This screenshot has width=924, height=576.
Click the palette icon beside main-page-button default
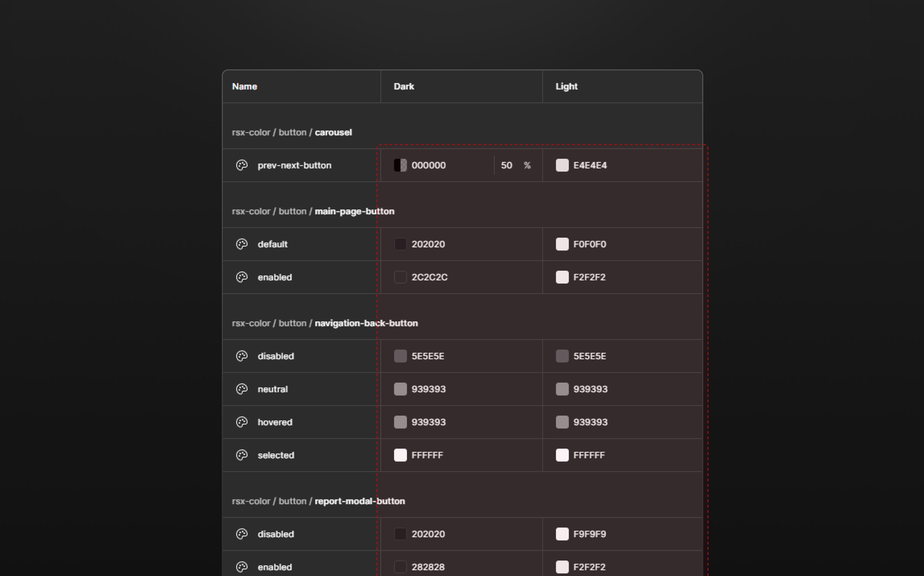[x=242, y=244]
